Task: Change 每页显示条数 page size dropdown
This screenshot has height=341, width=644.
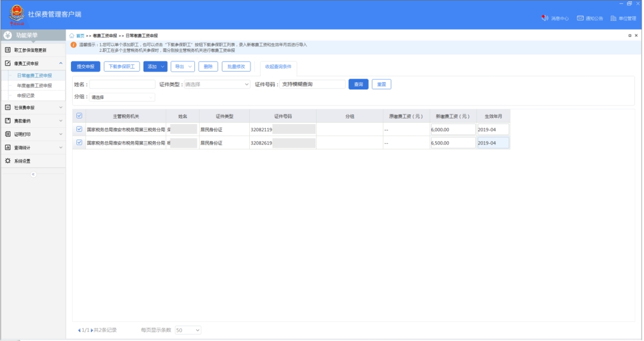Action: click(x=188, y=330)
